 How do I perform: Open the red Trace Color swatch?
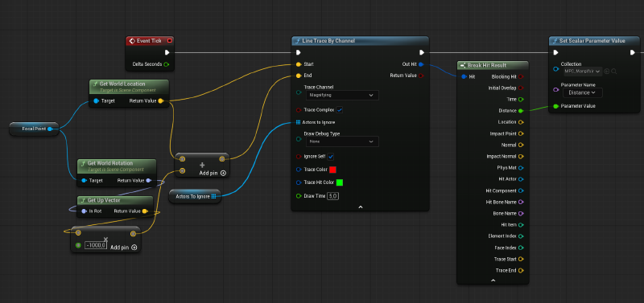pos(332,170)
